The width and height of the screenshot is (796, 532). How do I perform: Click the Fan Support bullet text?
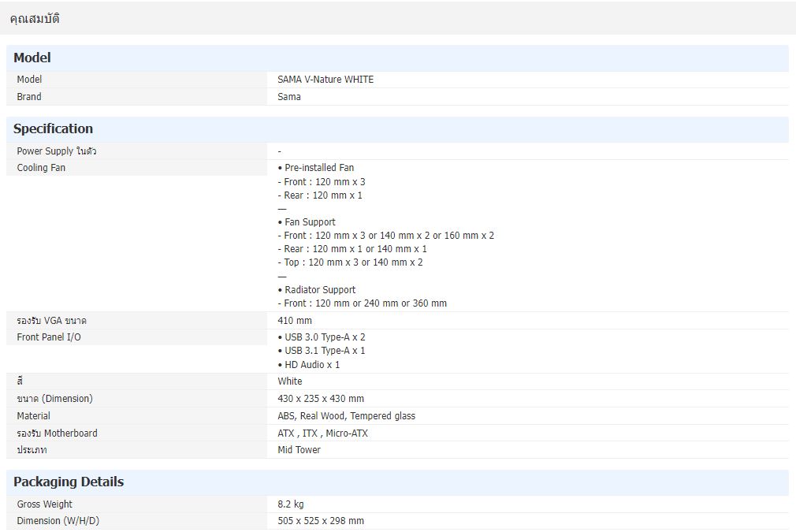(309, 222)
